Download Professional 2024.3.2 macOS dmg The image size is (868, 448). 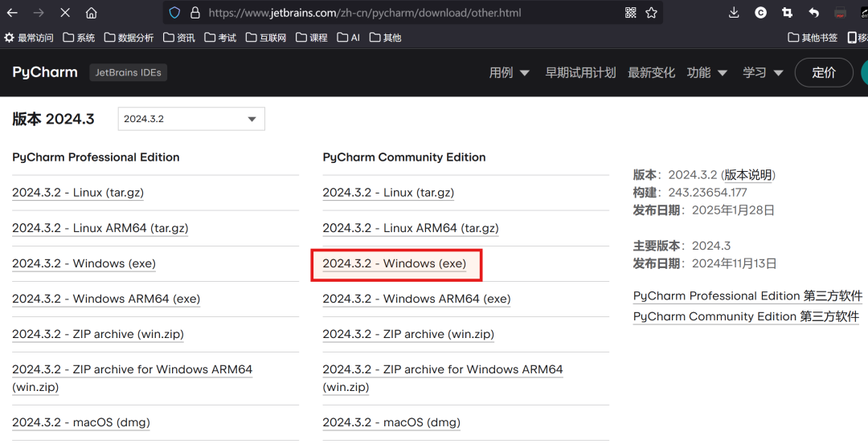[x=81, y=422]
